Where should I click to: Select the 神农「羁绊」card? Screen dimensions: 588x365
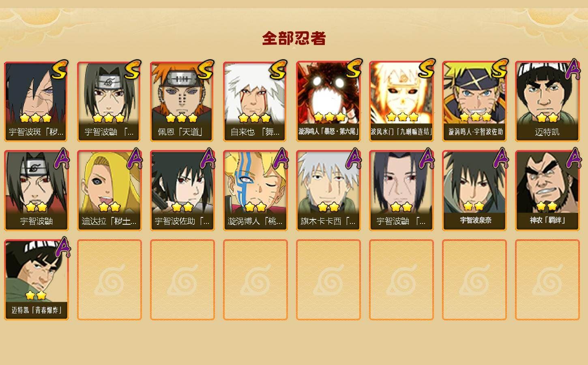547,191
